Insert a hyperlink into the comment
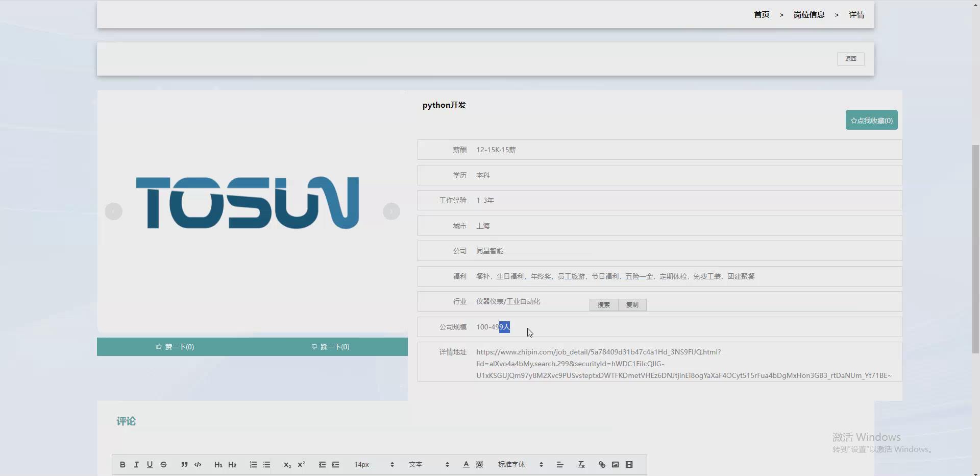The height and width of the screenshot is (476, 980). click(x=602, y=465)
